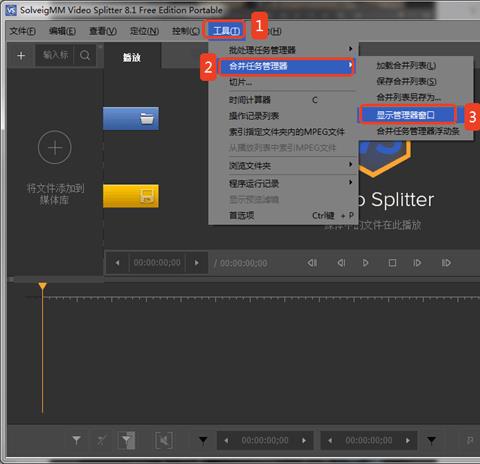Screen dimensions: 480x464
Task: Step current timecode forward with right arrow
Action: [x=197, y=263]
